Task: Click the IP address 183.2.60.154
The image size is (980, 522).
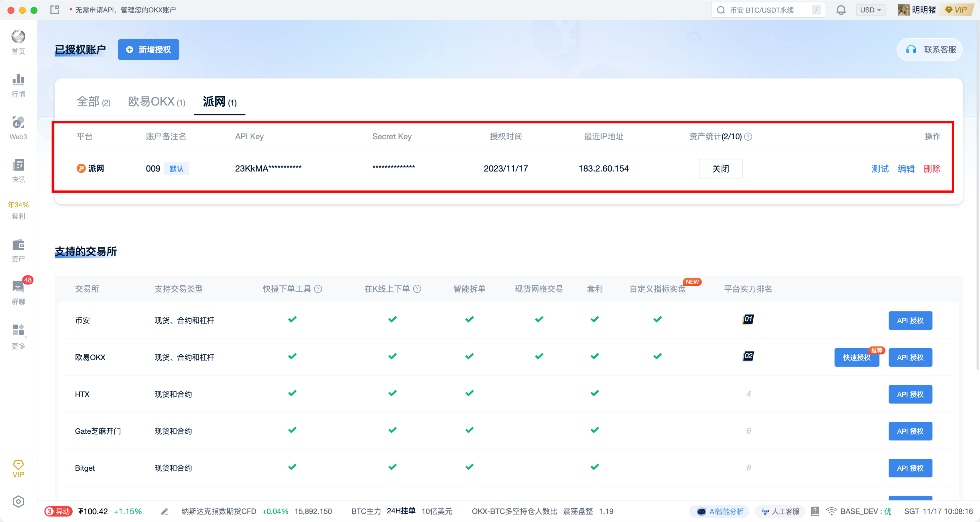Action: (603, 168)
